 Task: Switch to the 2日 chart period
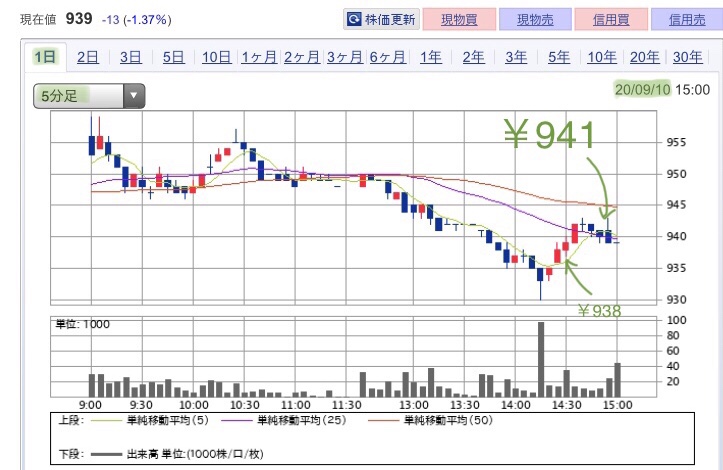point(88,57)
